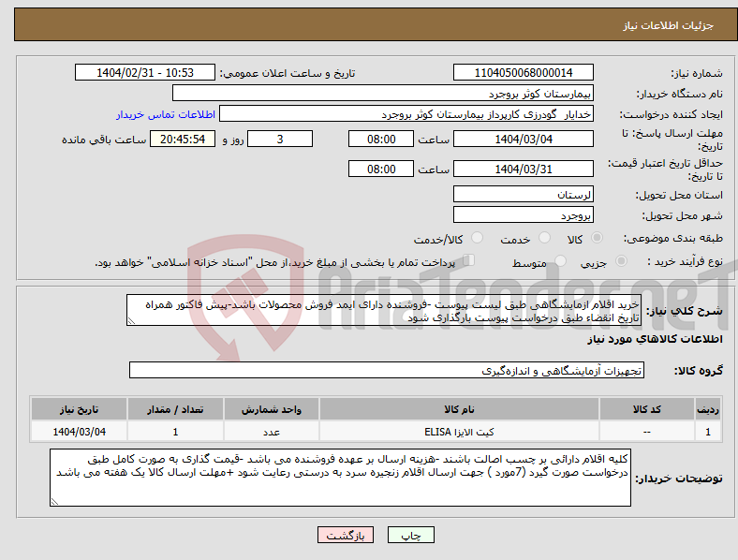The height and width of the screenshot is (560, 738).
Task: Click the تعداد / مقدار column header
Action: [175, 409]
